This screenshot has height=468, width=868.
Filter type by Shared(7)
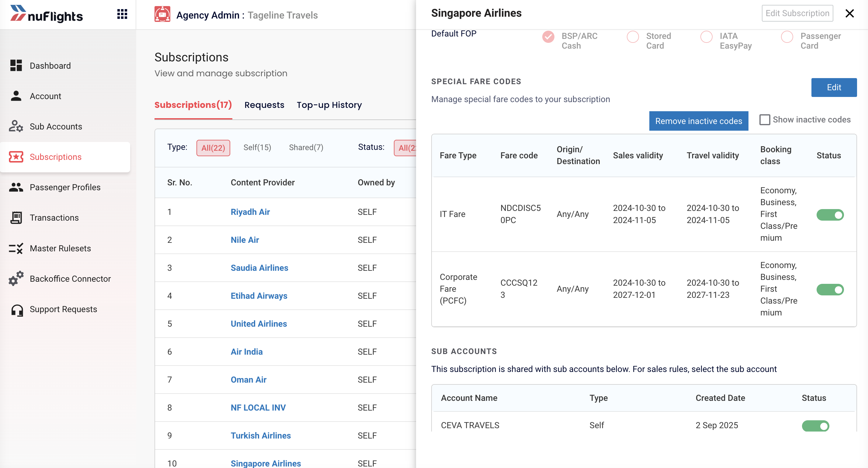[306, 147]
